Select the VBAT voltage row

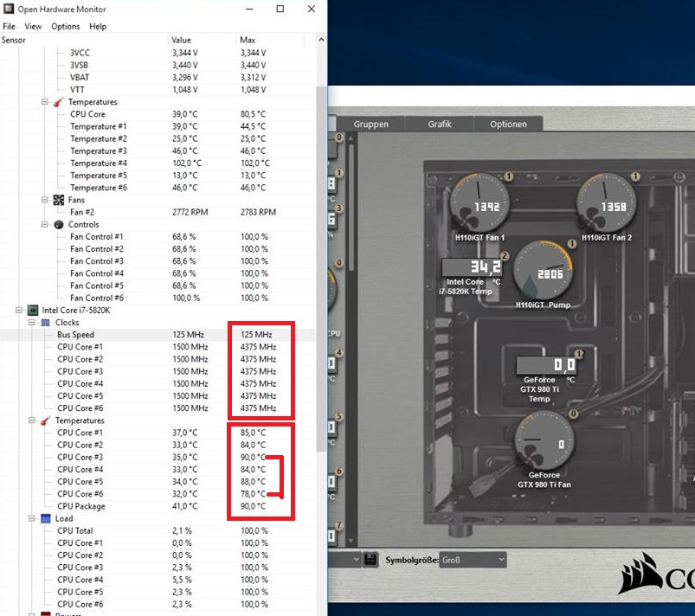[158, 77]
